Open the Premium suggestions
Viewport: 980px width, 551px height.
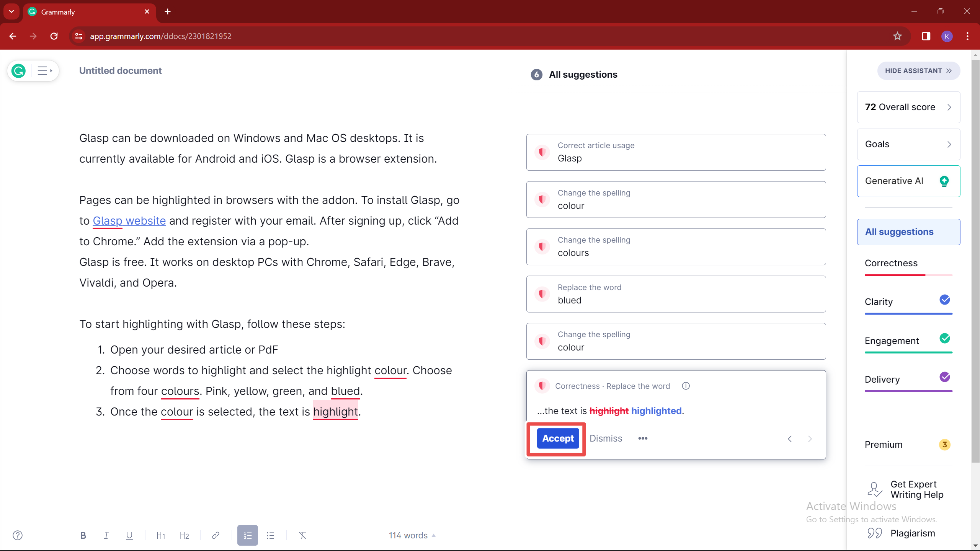point(908,445)
